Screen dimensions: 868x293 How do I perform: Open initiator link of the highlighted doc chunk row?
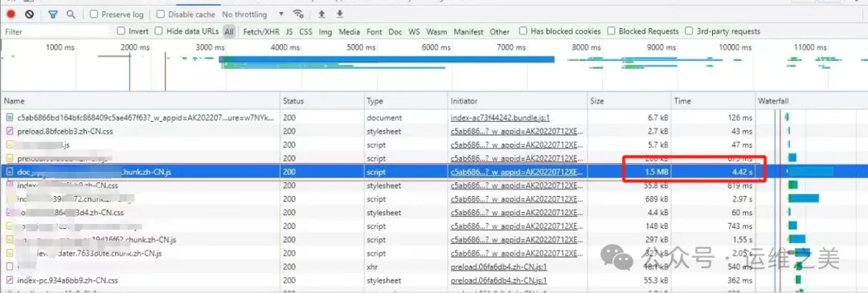(x=517, y=172)
